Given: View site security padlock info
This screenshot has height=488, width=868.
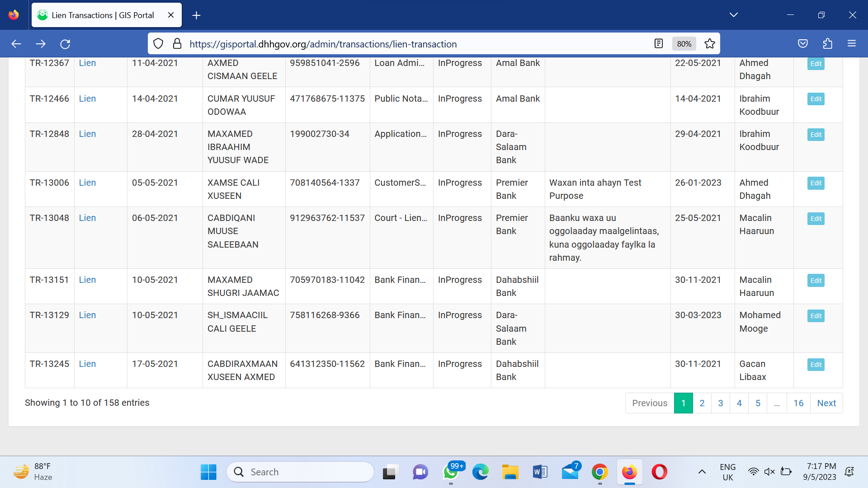Looking at the screenshot, I should 177,44.
